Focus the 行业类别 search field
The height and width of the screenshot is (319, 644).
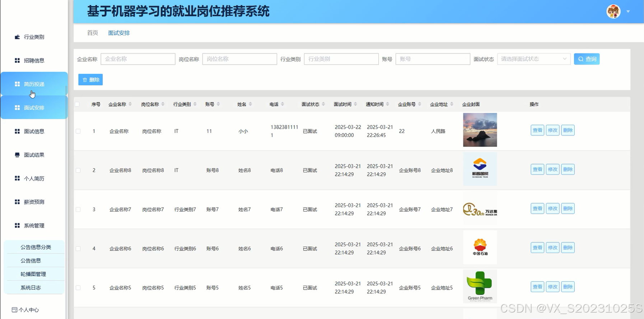click(x=341, y=59)
